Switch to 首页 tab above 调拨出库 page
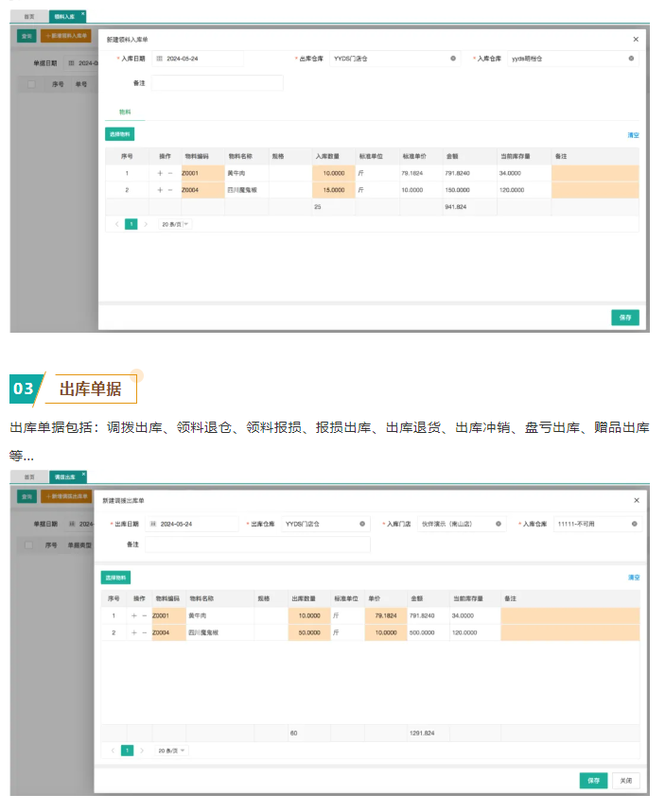The image size is (665, 812). [29, 477]
